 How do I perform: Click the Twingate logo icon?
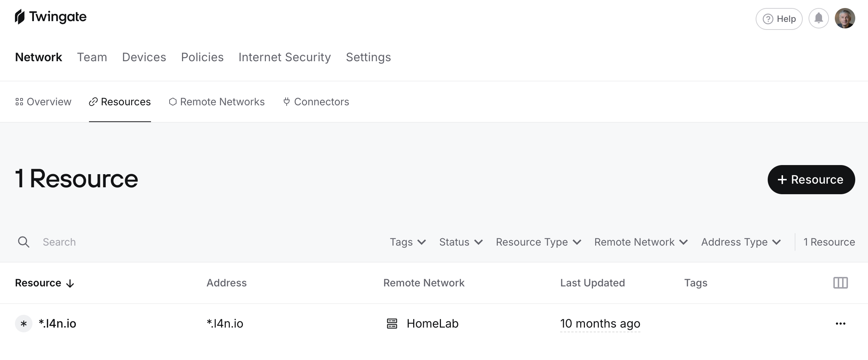(x=20, y=17)
